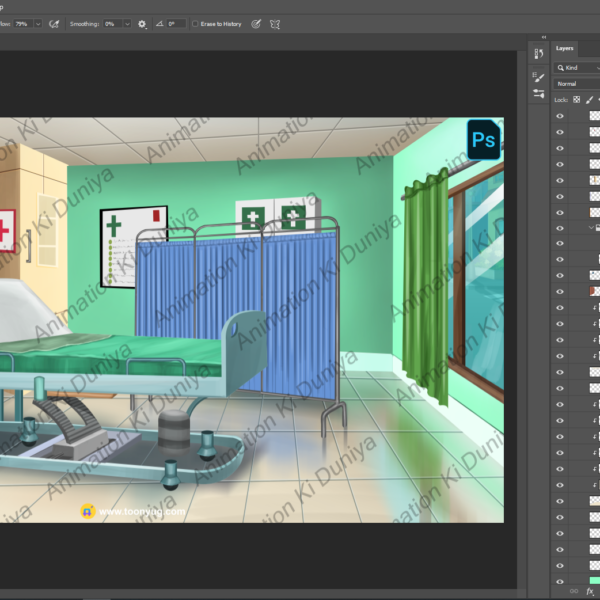Open the Kind layer filter dropdown
600x600 pixels.
point(577,68)
